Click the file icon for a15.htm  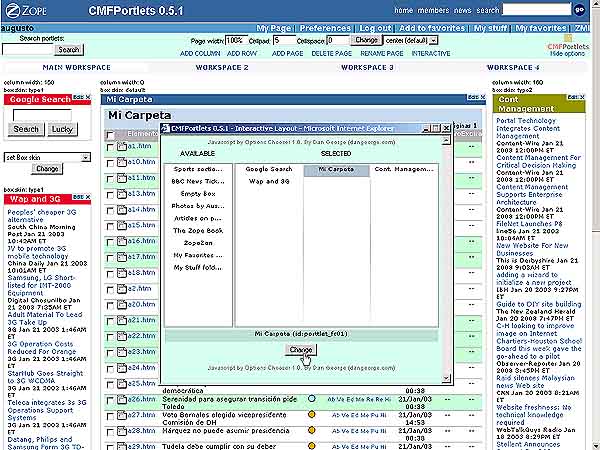click(x=122, y=225)
